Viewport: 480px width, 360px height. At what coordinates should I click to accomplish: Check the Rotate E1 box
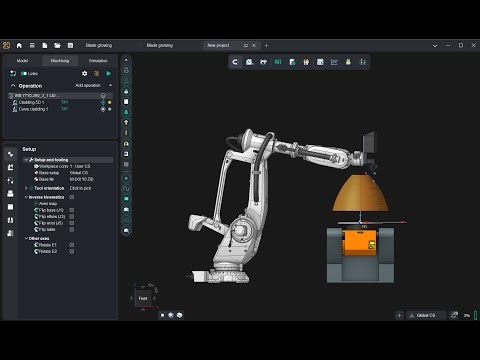pos(72,245)
